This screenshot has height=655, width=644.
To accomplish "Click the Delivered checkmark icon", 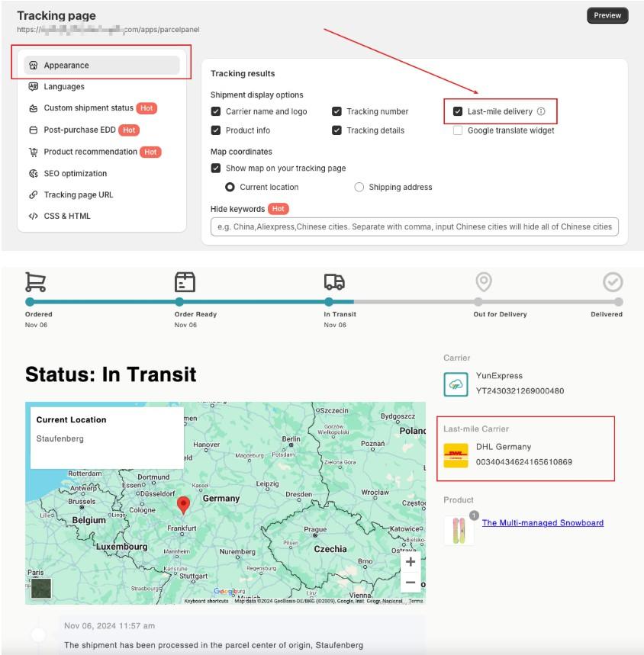I will 613,282.
